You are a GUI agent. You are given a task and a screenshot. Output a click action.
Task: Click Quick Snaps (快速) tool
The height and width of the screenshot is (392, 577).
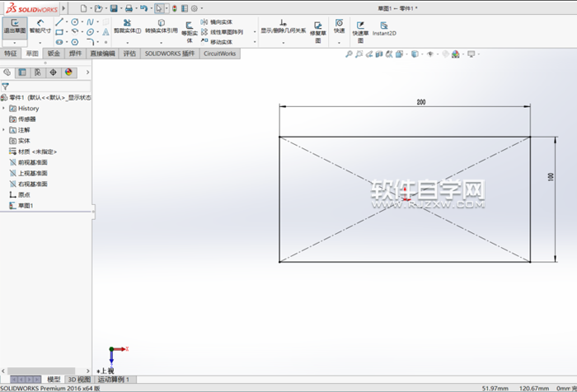(340, 26)
